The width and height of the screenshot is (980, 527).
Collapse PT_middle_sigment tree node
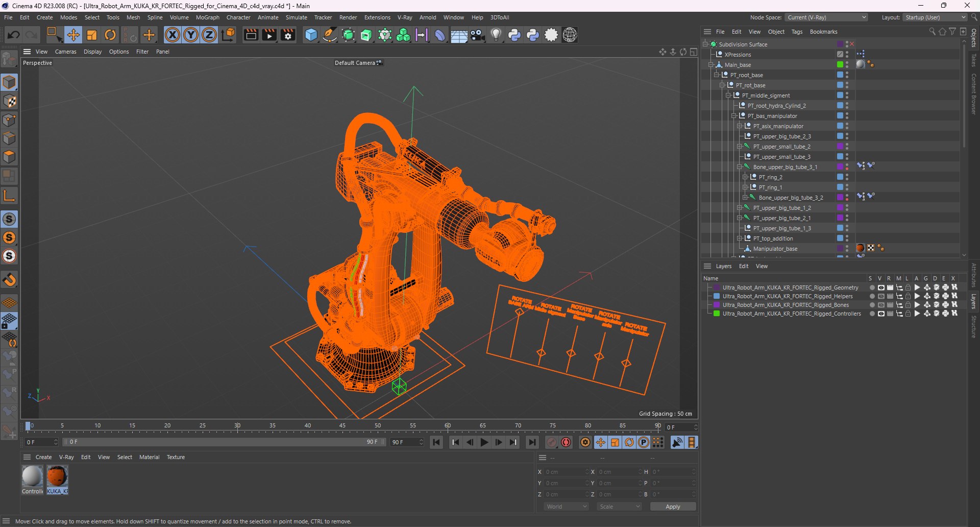(x=728, y=95)
